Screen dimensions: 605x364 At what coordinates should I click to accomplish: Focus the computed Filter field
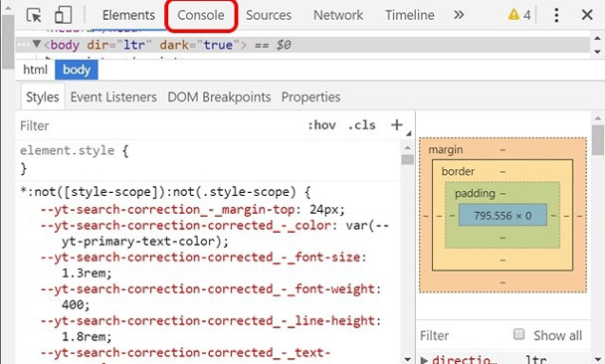[x=463, y=335]
